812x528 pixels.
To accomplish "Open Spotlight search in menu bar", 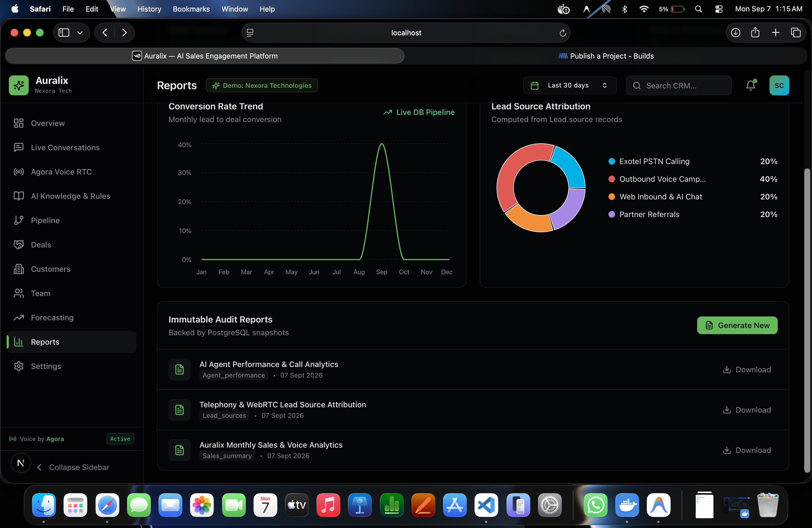I will coord(698,9).
